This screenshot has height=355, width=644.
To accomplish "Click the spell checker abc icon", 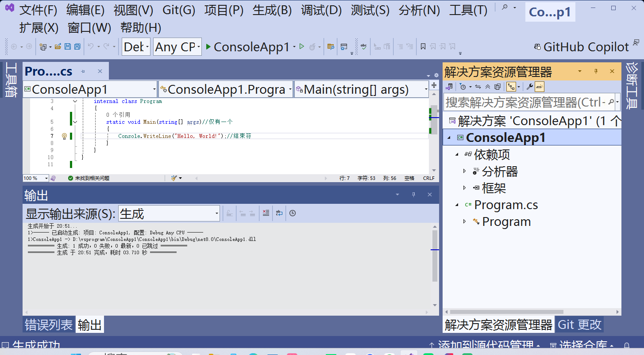I will point(364,46).
